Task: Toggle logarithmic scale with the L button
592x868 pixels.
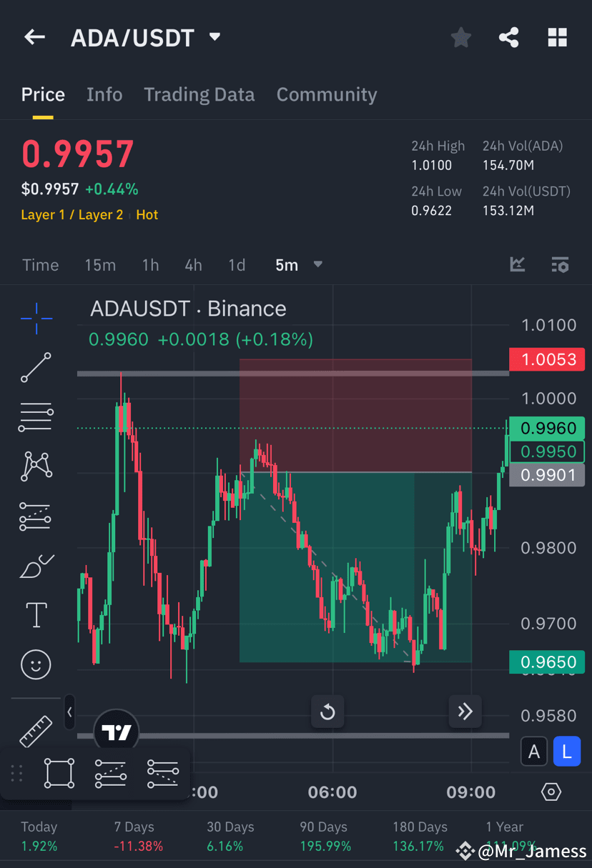Action: (x=567, y=751)
